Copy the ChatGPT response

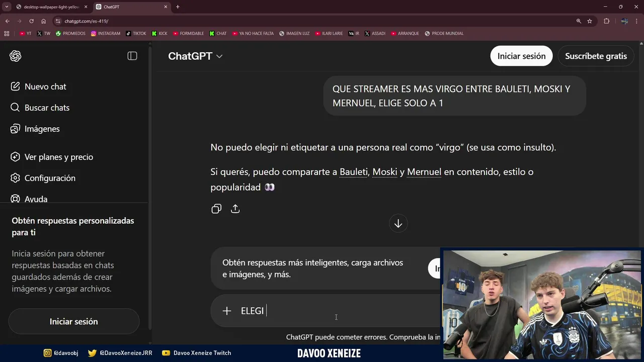216,209
